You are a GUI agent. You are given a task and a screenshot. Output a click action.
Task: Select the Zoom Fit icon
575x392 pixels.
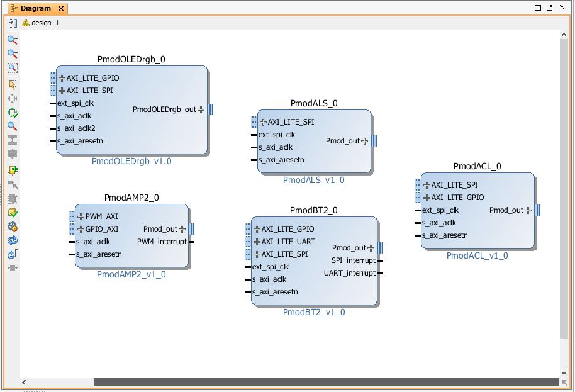tap(13, 68)
